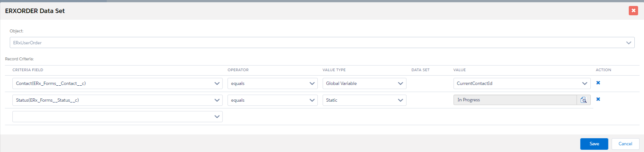
Task: Click the Operator column header
Action: pos(238,70)
